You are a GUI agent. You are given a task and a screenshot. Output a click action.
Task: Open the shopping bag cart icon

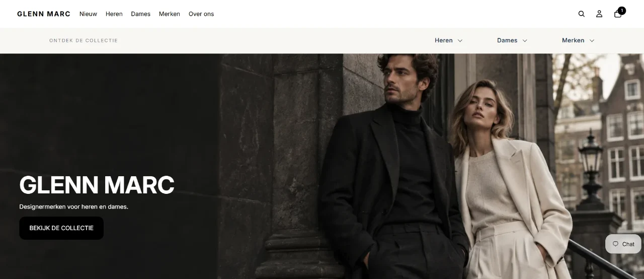pos(618,14)
